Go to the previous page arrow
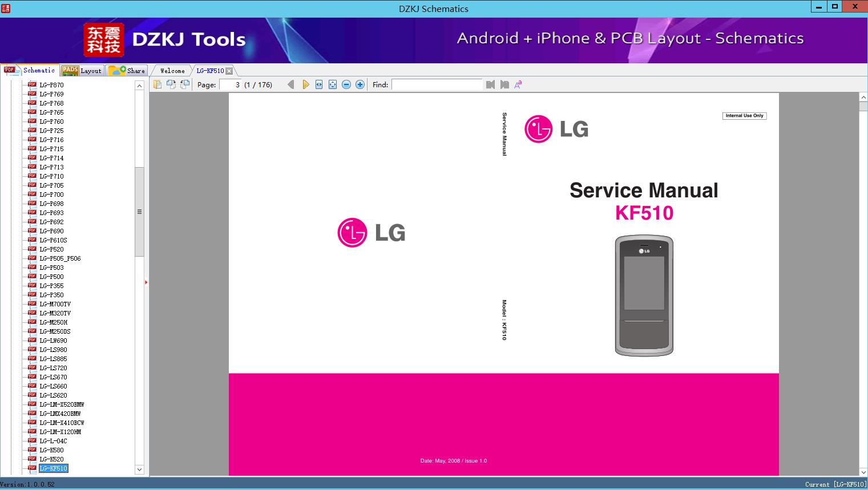The height and width of the screenshot is (490, 868). point(291,84)
